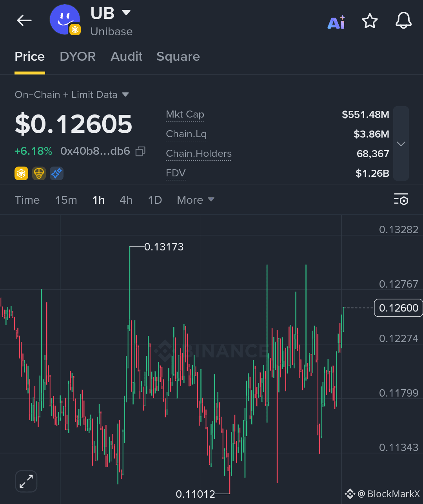Tap the blue sparkle badge icon
This screenshot has height=504, width=423.
[56, 173]
